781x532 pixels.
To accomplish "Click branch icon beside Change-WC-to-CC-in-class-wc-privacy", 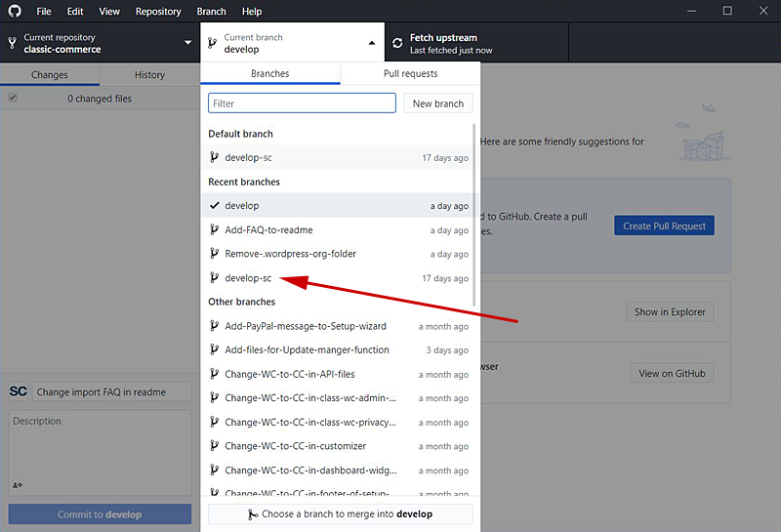I will 214,422.
